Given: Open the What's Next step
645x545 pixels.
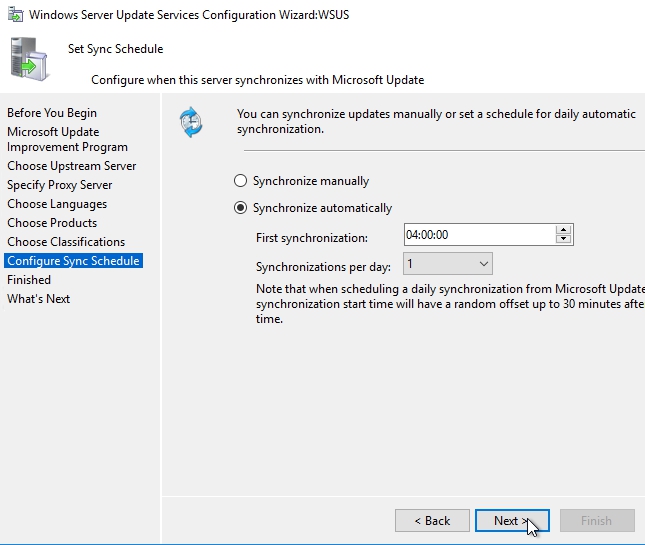Looking at the screenshot, I should pos(39,299).
